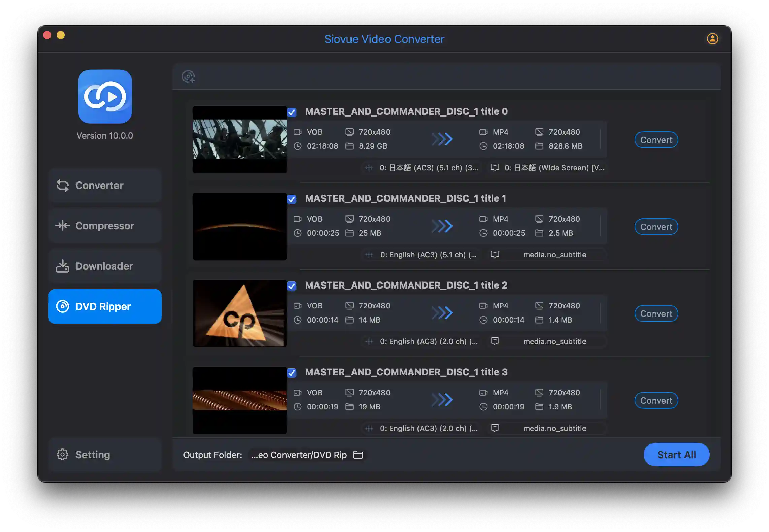Viewport: 769px width, 532px height.
Task: Click title 2 audio track waveform icon
Action: [x=369, y=341]
